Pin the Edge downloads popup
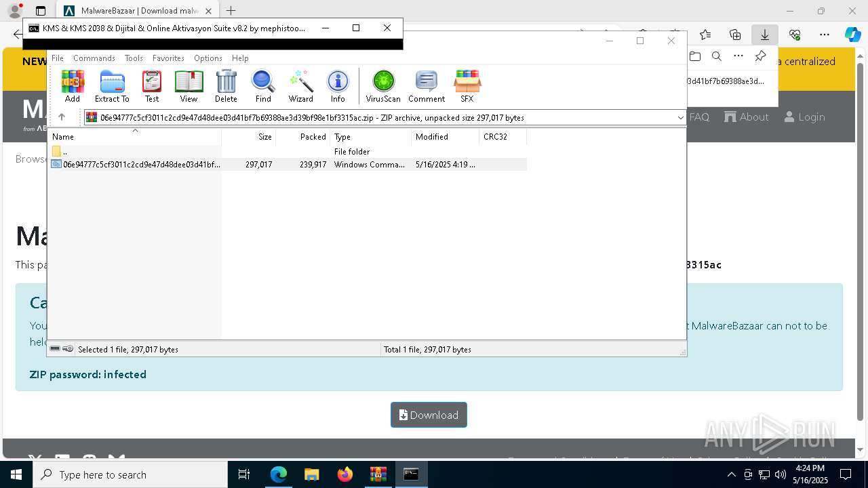The width and height of the screenshot is (868, 488). (x=760, y=56)
